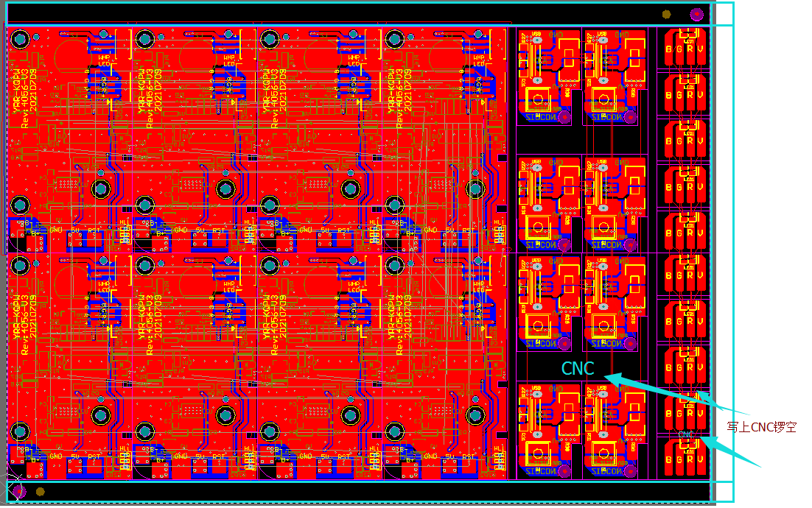Select the empty black gap left of CNC label
This screenshot has width=812, height=508.
coord(538,368)
